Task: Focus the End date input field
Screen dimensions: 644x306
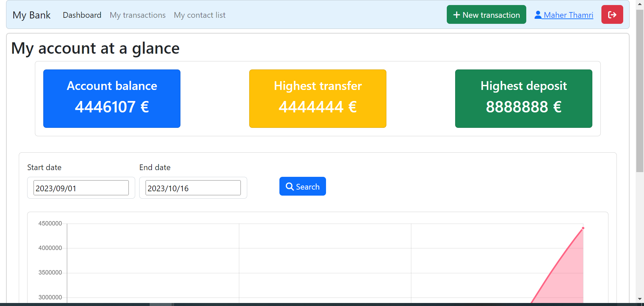Action: pyautogui.click(x=193, y=188)
